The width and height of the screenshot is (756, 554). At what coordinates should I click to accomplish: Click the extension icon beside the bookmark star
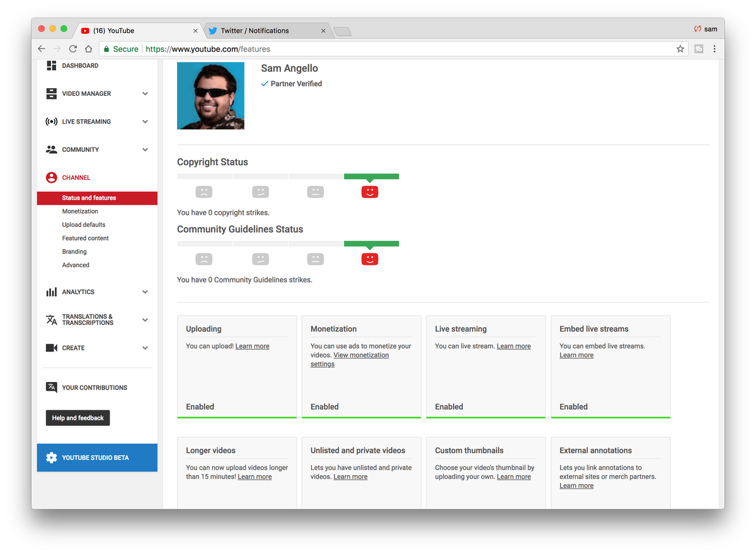(x=699, y=49)
